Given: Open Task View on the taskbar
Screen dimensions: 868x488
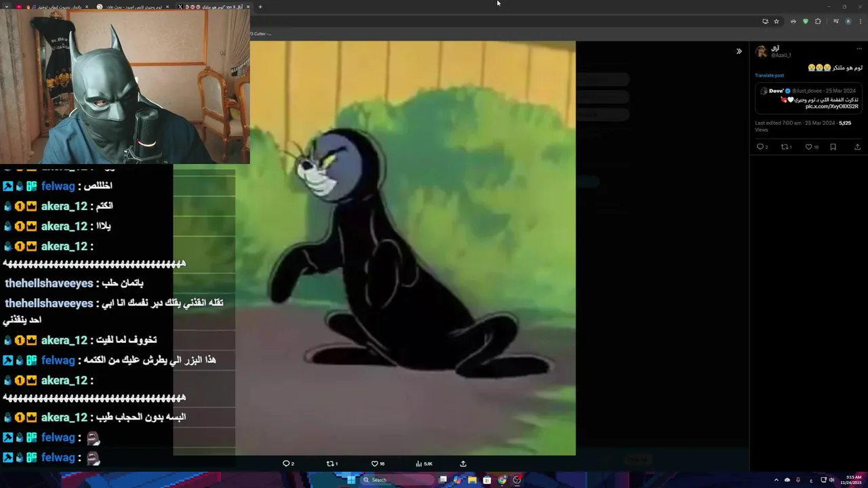Looking at the screenshot, I should point(443,480).
